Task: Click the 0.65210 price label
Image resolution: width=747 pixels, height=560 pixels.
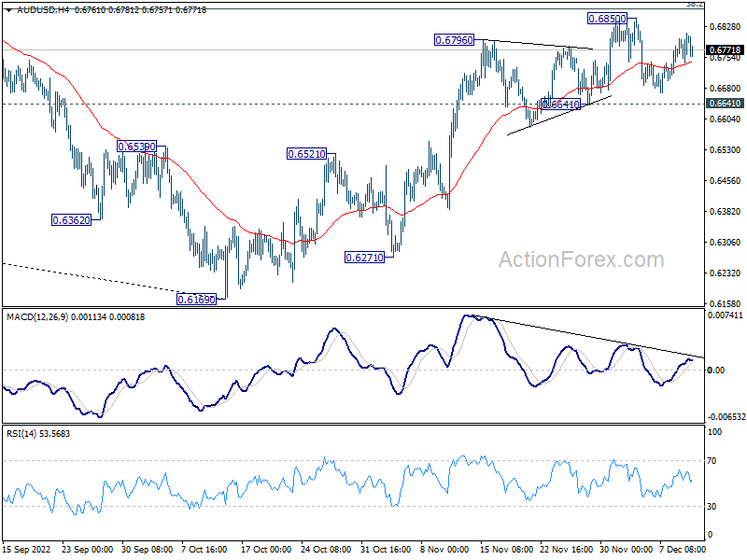Action: [x=306, y=154]
